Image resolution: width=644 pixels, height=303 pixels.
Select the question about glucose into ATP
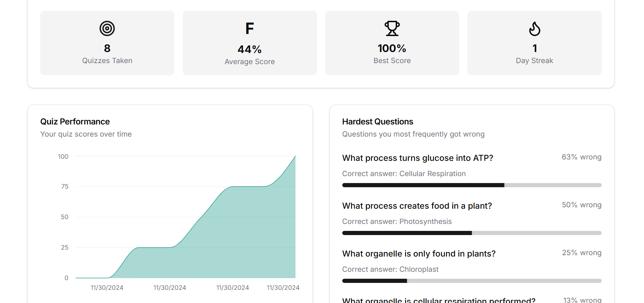pyautogui.click(x=418, y=158)
